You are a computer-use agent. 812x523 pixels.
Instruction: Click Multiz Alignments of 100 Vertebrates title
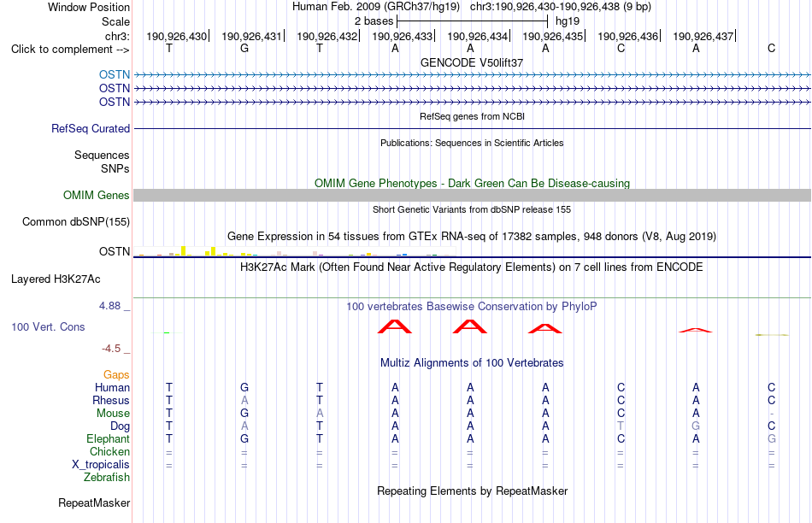pos(472,363)
